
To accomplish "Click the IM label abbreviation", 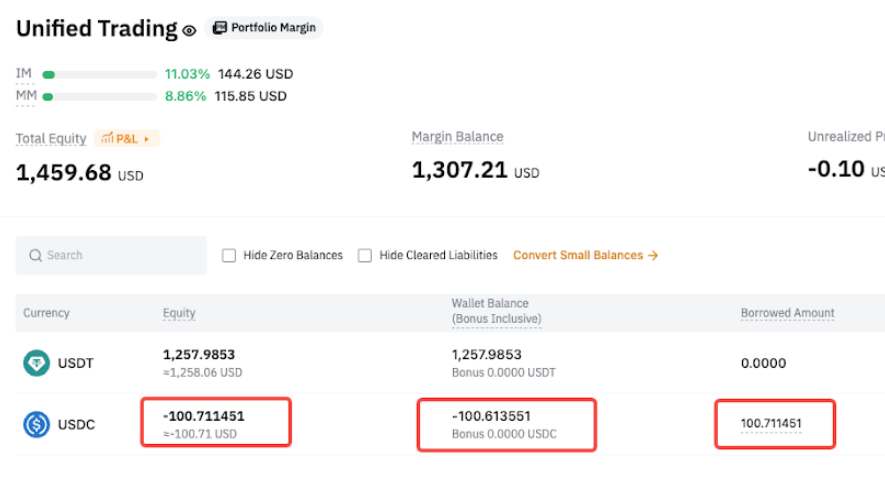I will click(23, 74).
